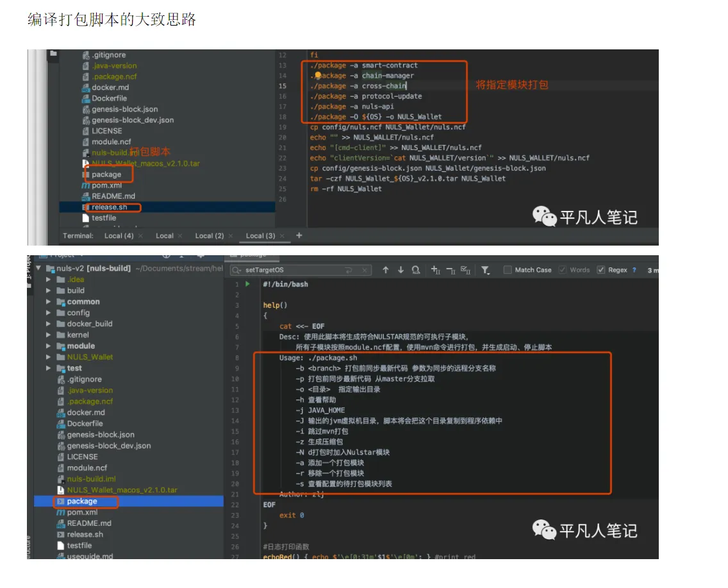
Task: Expand the module folder arrow
Action: point(48,346)
